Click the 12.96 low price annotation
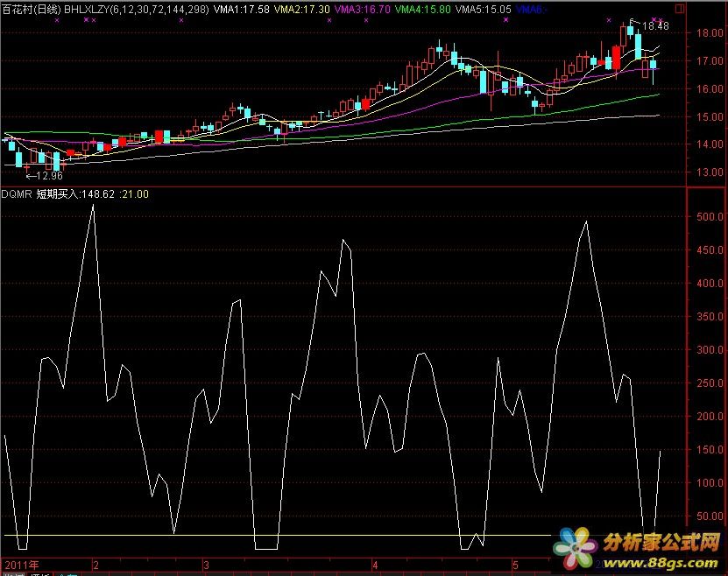This screenshot has height=576, width=728. pos(49,176)
